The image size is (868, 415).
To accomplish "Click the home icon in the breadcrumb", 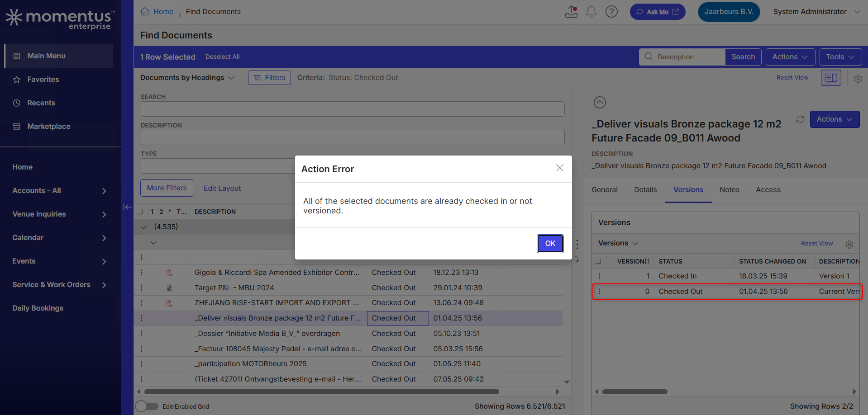I will pos(145,12).
